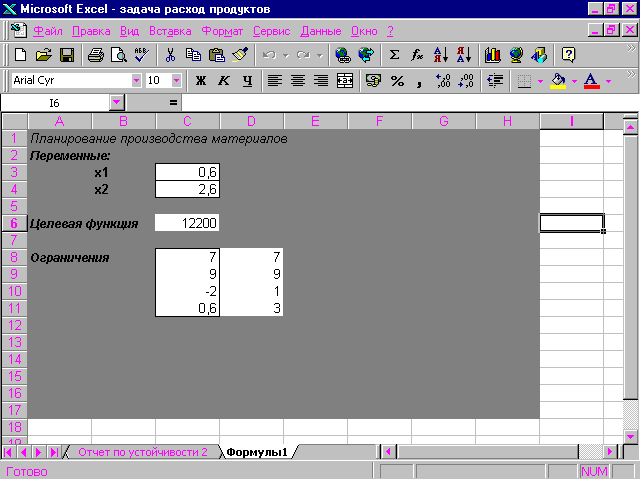
Task: Open the Redo history dropdown arrow
Action: click(320, 55)
